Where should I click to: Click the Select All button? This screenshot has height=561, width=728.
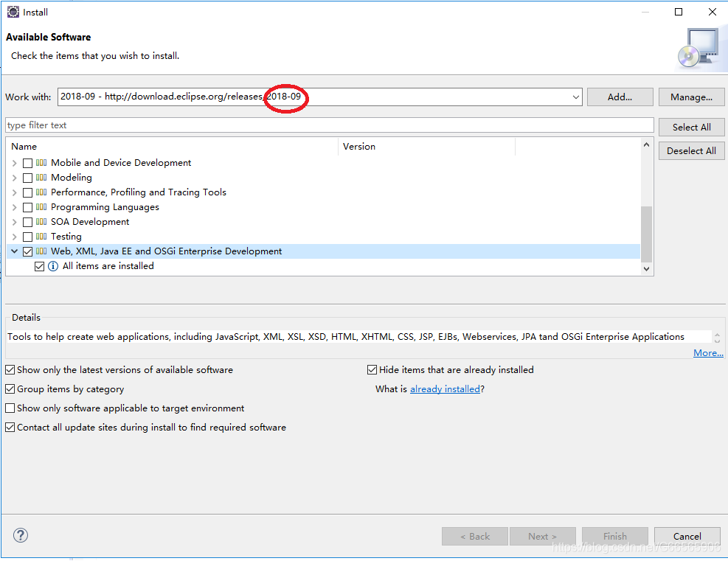[691, 127]
